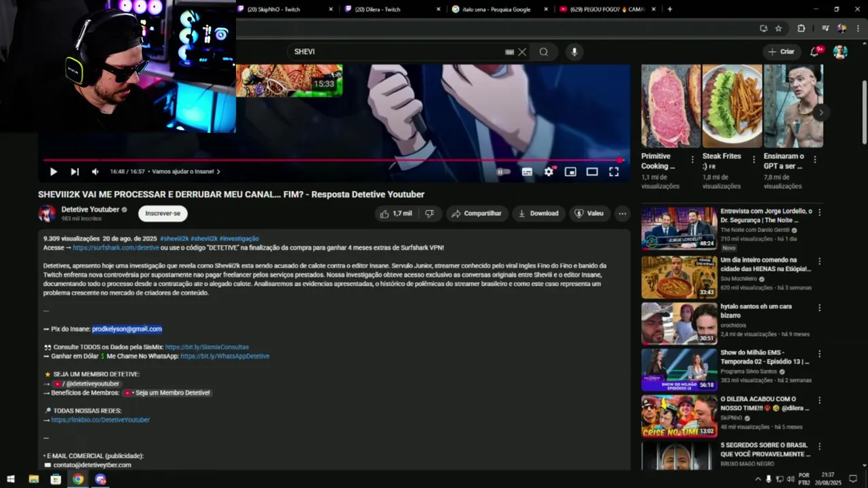Viewport: 868px width, 488px height.
Task: Open 'hytalo santos eh um cara bizarro' video
Action: click(x=756, y=311)
